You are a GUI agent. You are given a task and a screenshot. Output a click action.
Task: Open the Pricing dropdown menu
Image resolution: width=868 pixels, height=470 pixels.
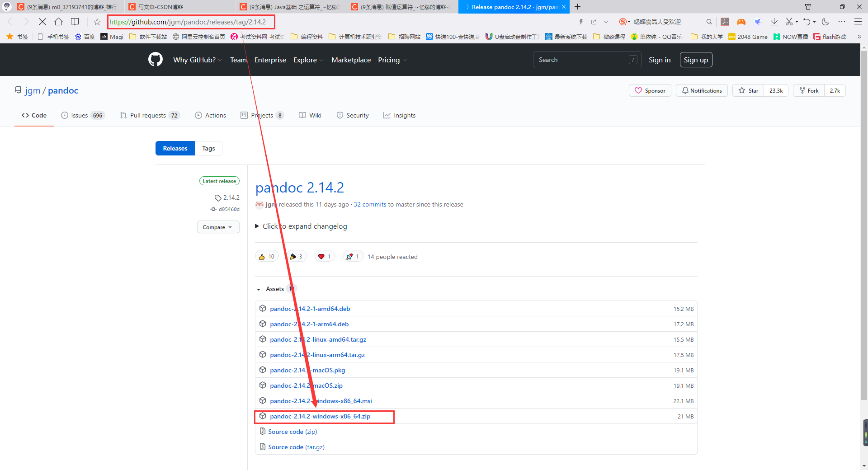pos(392,60)
